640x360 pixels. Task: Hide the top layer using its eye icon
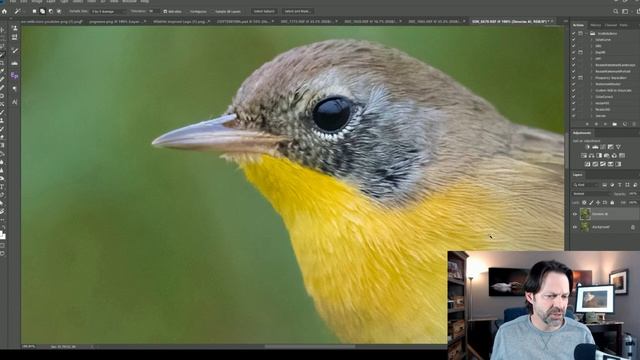(x=574, y=214)
